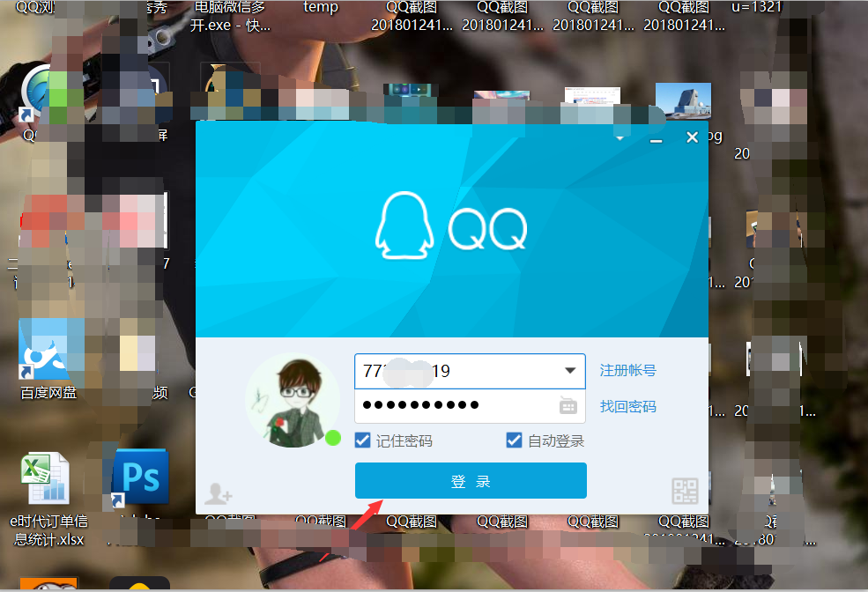
Task: Select the building photo thumbnail on desktop
Action: tap(683, 100)
